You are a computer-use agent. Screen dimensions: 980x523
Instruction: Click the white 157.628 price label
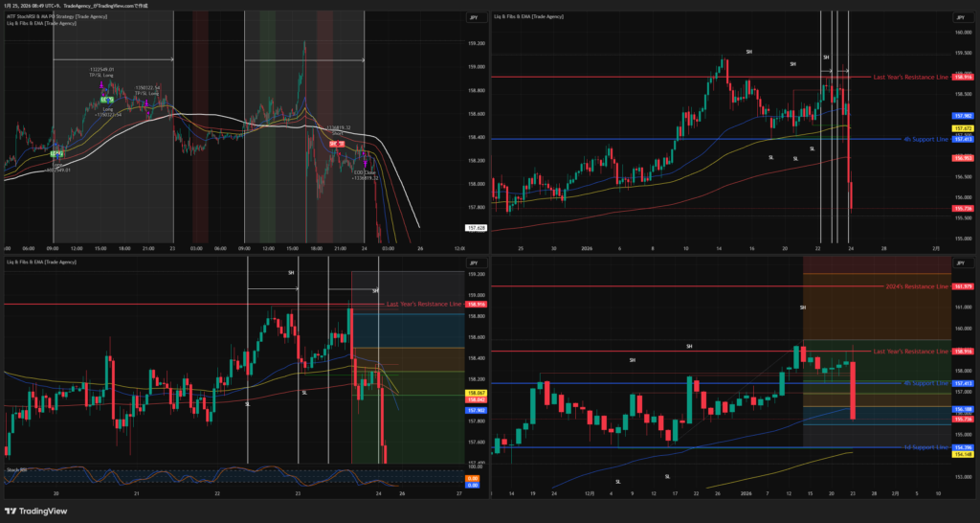tap(475, 227)
